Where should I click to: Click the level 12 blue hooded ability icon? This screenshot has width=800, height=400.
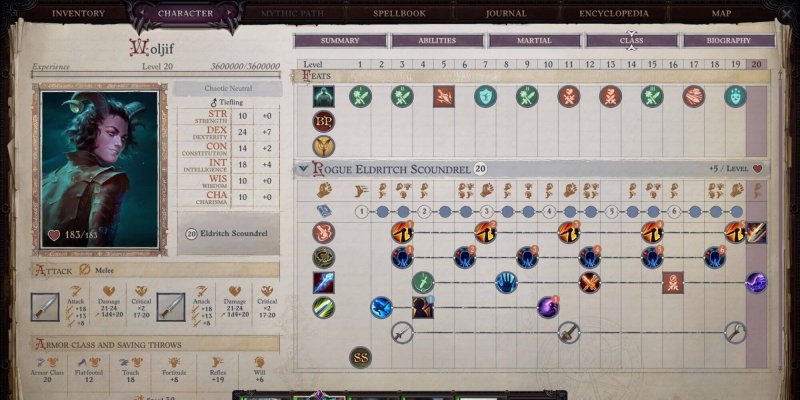(x=590, y=258)
